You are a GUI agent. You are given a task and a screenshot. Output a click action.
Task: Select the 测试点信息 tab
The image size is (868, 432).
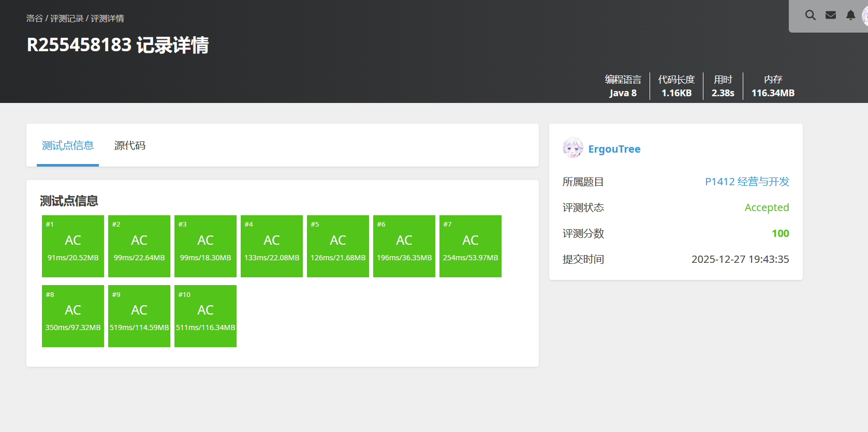tap(68, 146)
